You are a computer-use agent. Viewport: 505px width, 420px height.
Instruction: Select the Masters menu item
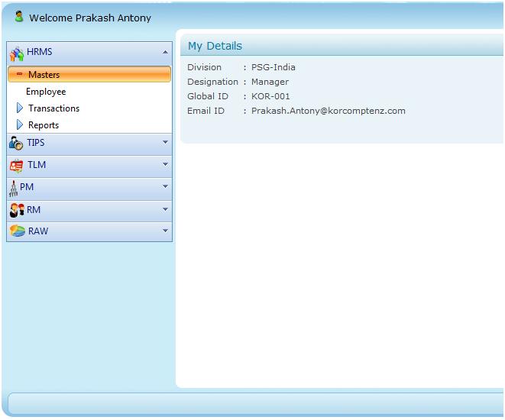[x=89, y=74]
